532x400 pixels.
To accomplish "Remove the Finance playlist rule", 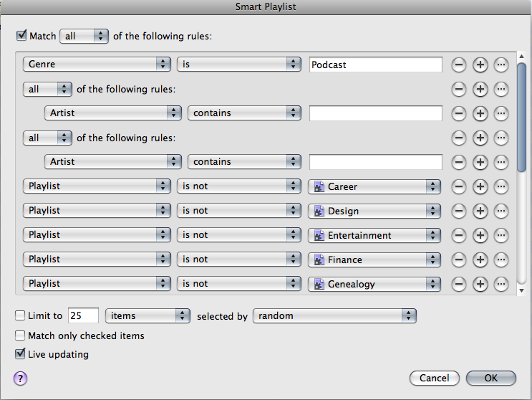I will coord(459,259).
